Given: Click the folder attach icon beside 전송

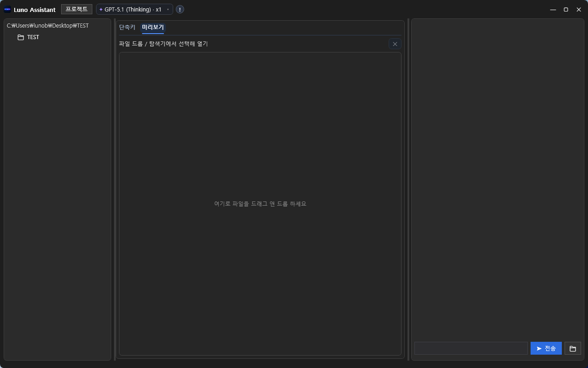Looking at the screenshot, I should pyautogui.click(x=572, y=348).
